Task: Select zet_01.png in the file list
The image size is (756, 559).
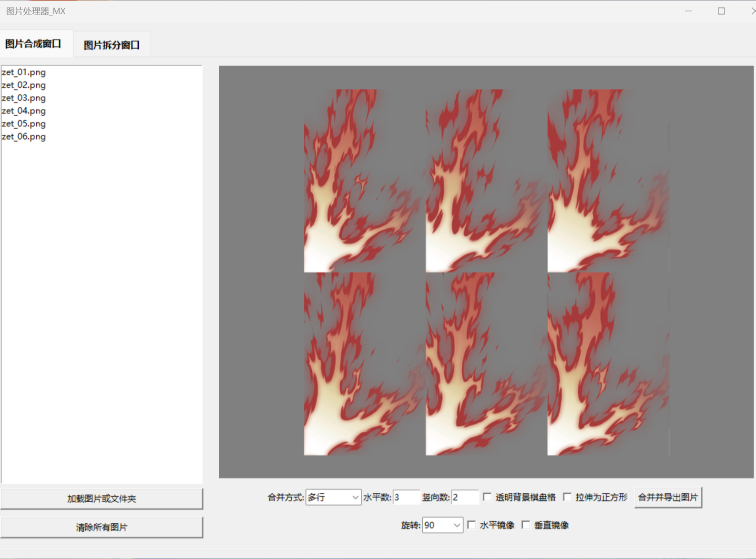Action: coord(24,72)
